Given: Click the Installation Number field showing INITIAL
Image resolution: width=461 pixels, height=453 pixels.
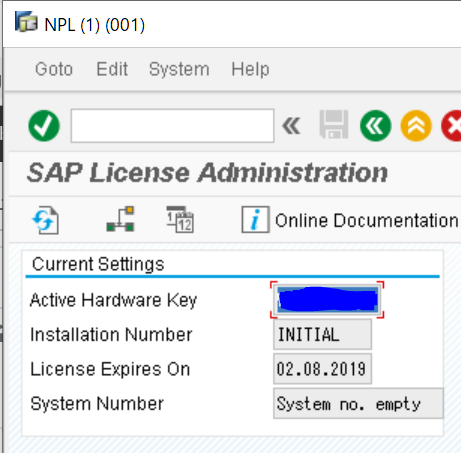Looking at the screenshot, I should tap(322, 334).
